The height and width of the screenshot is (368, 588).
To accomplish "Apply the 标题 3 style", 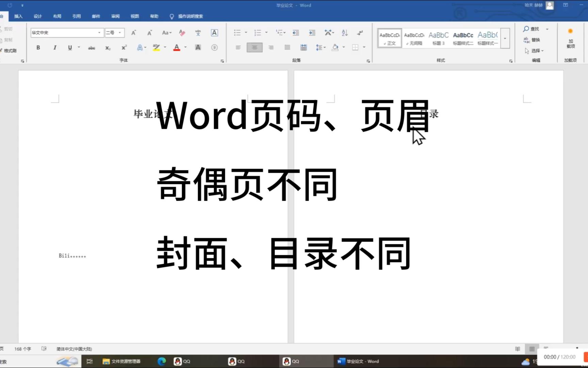I will pyautogui.click(x=438, y=37).
